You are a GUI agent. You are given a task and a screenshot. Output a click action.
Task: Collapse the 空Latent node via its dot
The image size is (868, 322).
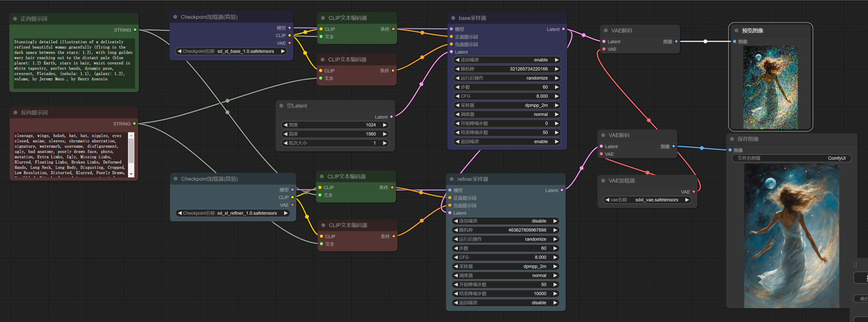pyautogui.click(x=281, y=106)
